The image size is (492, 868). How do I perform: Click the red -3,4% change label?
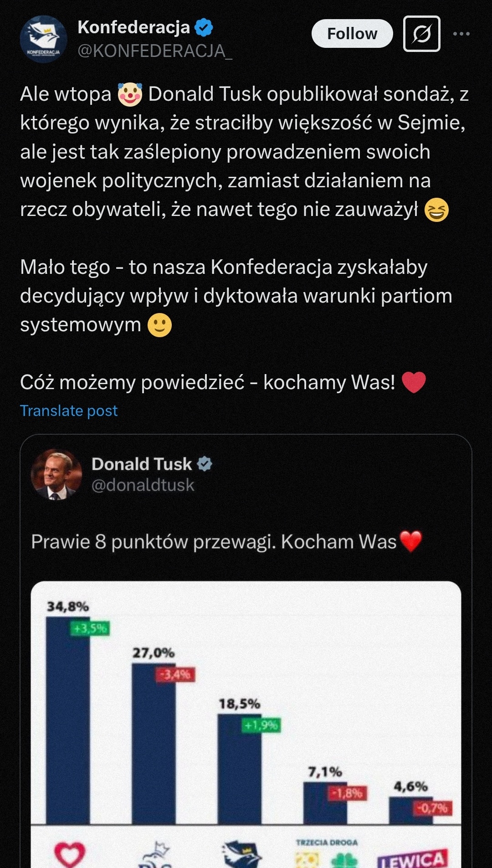[x=176, y=674]
